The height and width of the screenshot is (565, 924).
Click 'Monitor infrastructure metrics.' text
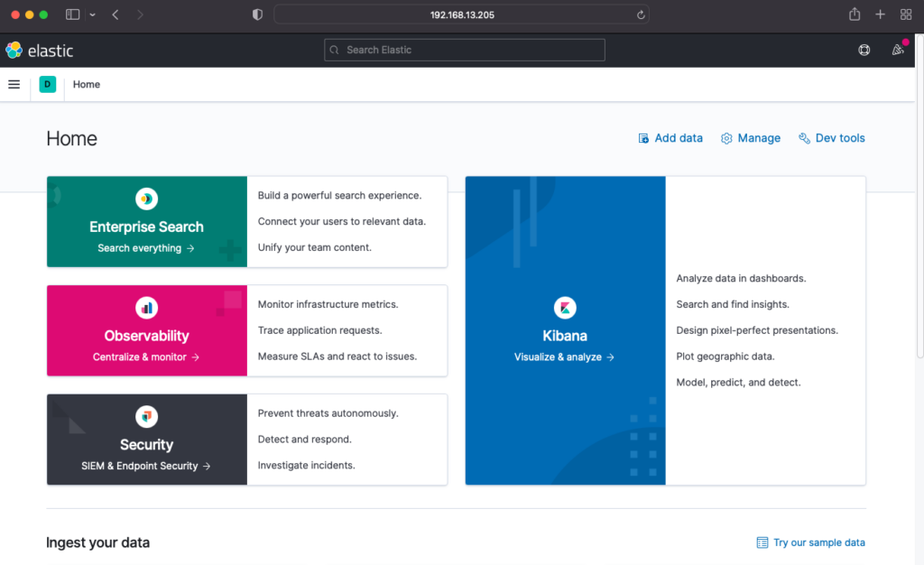click(328, 304)
